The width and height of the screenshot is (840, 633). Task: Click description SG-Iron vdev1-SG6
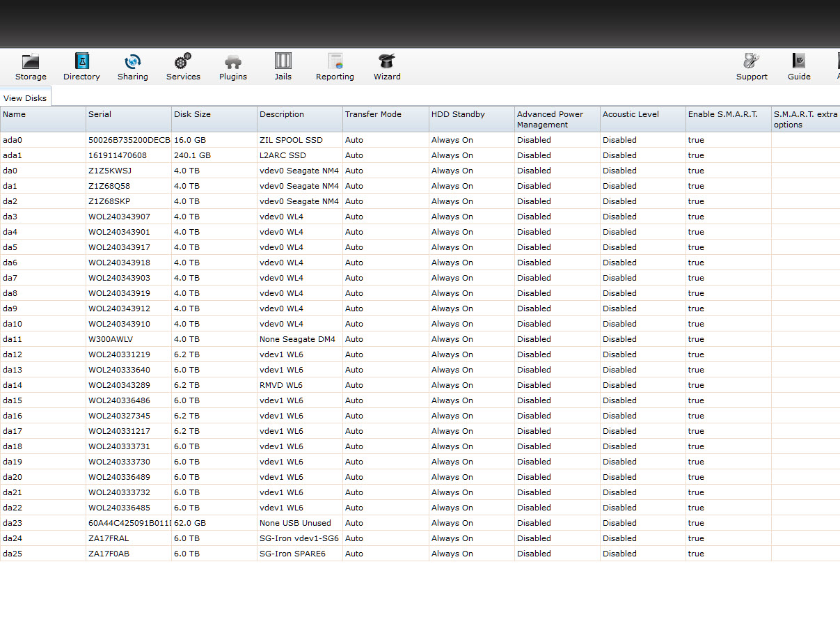pyautogui.click(x=299, y=538)
